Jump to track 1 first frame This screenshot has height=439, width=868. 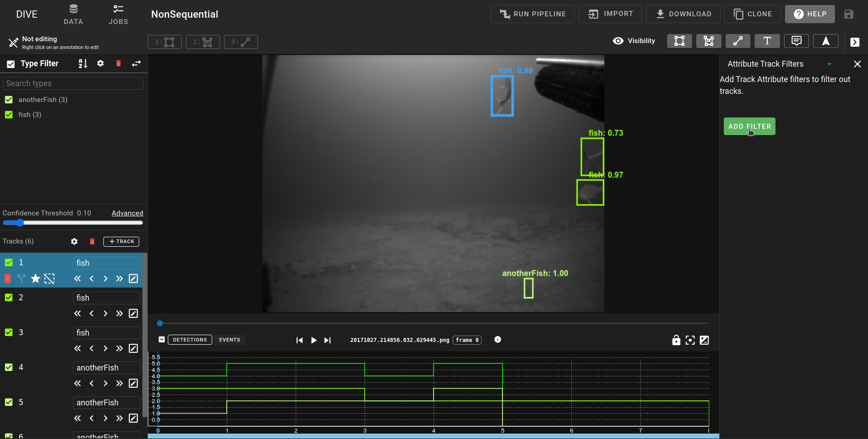point(78,278)
